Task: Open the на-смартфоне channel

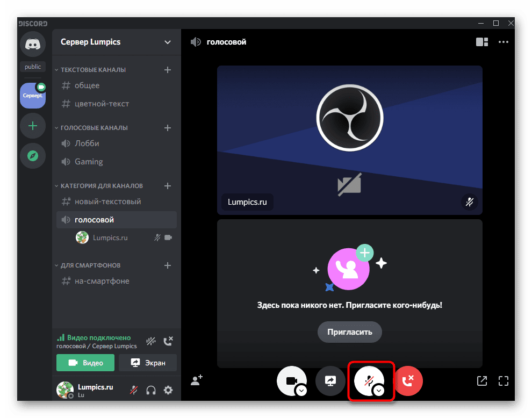Action: pyautogui.click(x=117, y=282)
